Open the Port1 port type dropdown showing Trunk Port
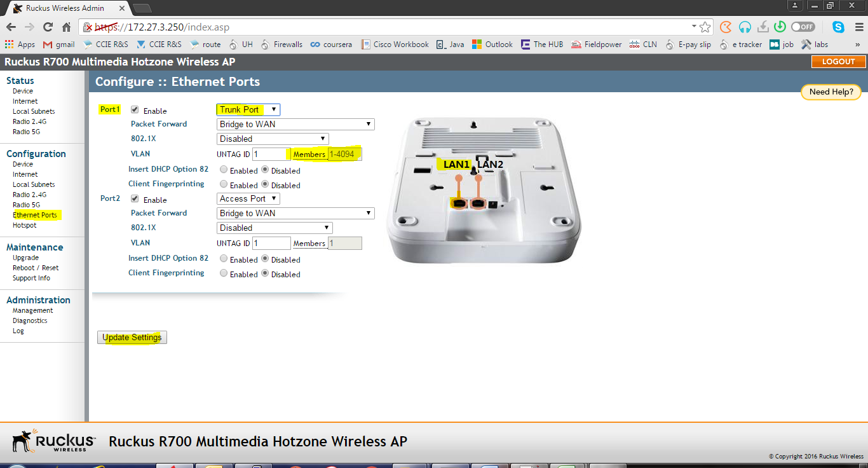The height and width of the screenshot is (468, 868). (x=247, y=109)
